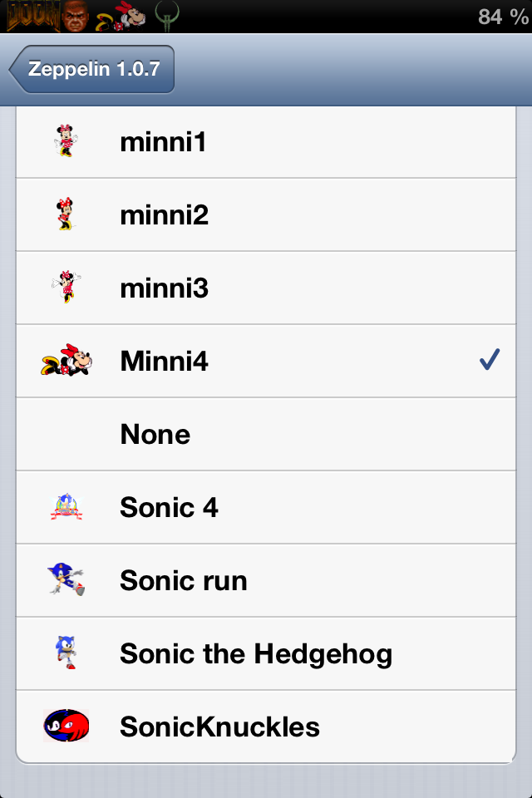Tap the 84 % battery indicator
The height and width of the screenshot is (798, 532).
click(502, 17)
